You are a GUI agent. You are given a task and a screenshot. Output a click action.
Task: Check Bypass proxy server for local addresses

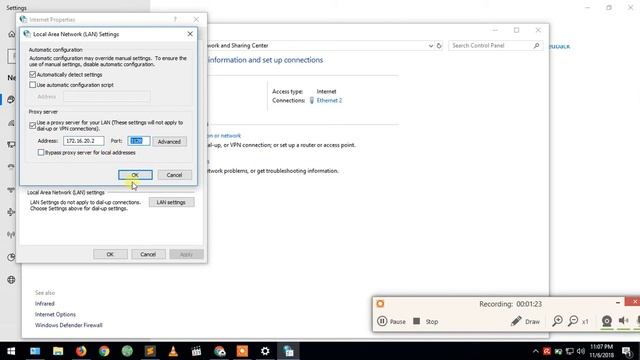41,152
